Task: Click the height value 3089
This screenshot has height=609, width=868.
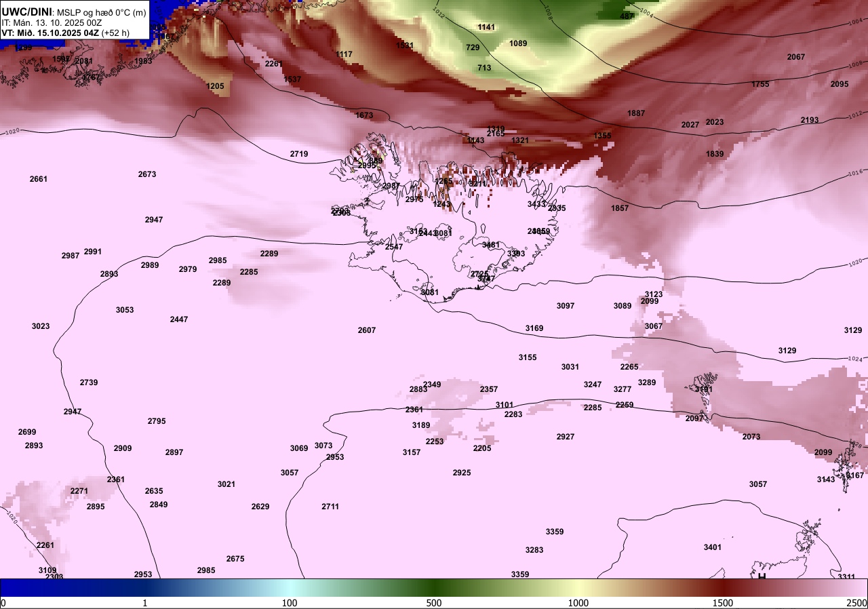Action: coord(623,306)
